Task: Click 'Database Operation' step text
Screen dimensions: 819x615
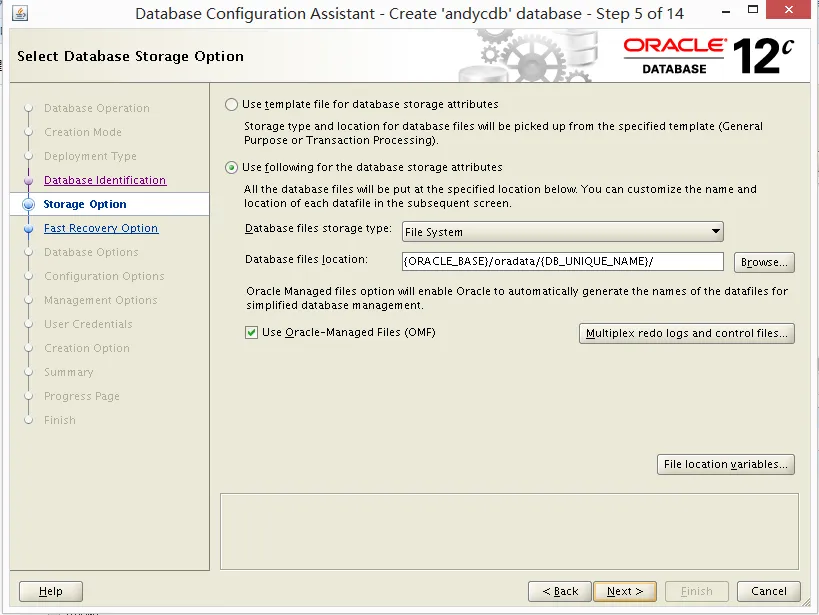Action: pyautogui.click(x=97, y=108)
